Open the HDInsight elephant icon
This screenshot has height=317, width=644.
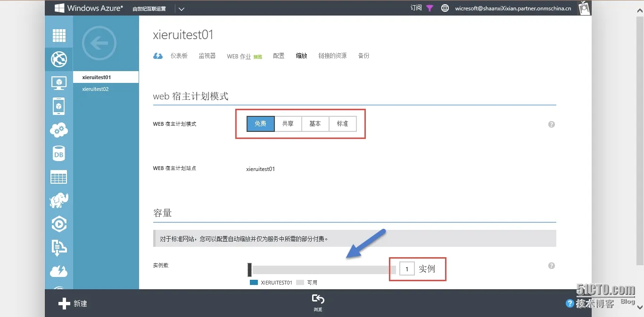[x=59, y=201]
